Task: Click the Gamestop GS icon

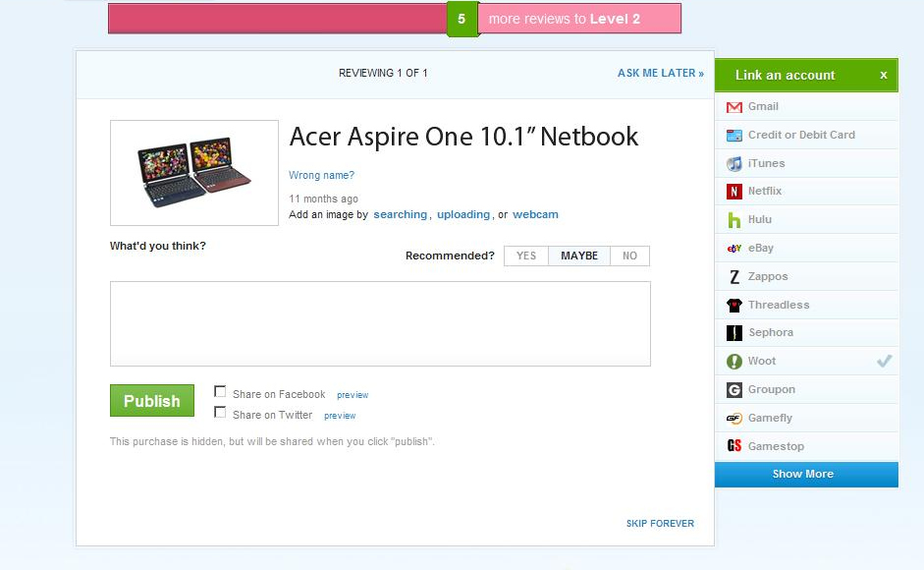Action: [734, 446]
